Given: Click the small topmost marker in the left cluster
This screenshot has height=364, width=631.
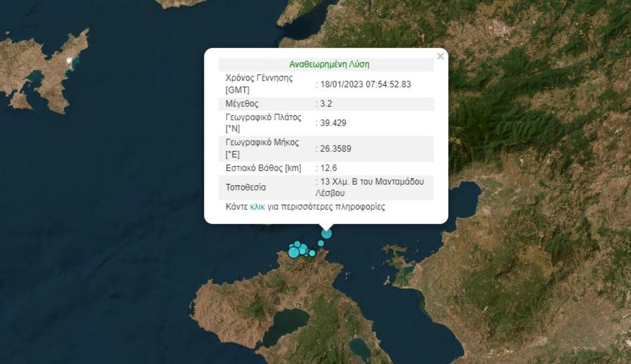Looking at the screenshot, I should tap(297, 244).
